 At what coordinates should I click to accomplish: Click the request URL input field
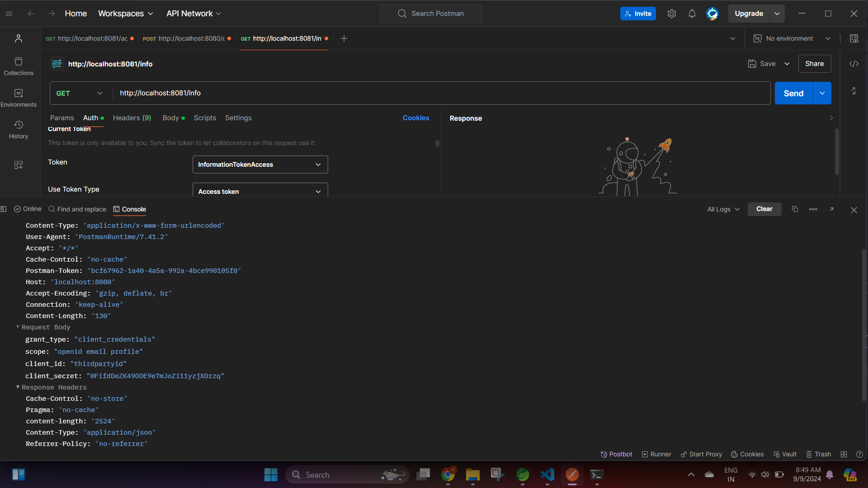tap(441, 93)
